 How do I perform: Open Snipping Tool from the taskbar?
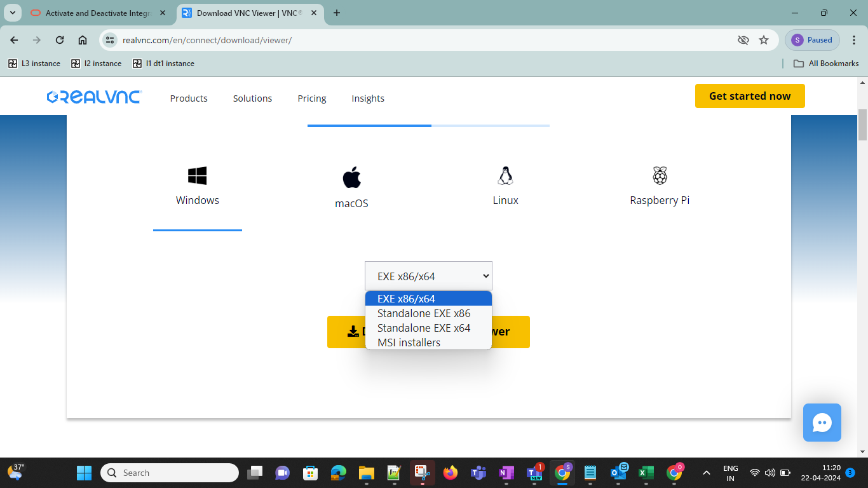[423, 473]
